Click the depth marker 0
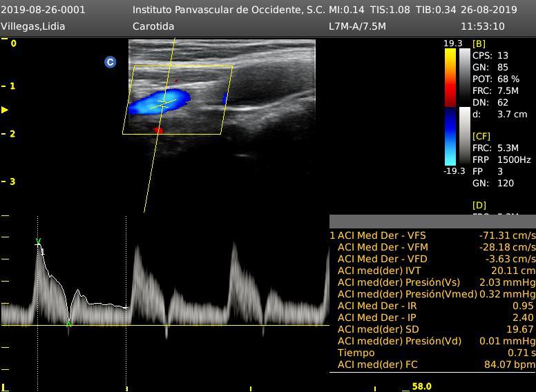Viewport: 536px width, 392px height. tap(13, 43)
